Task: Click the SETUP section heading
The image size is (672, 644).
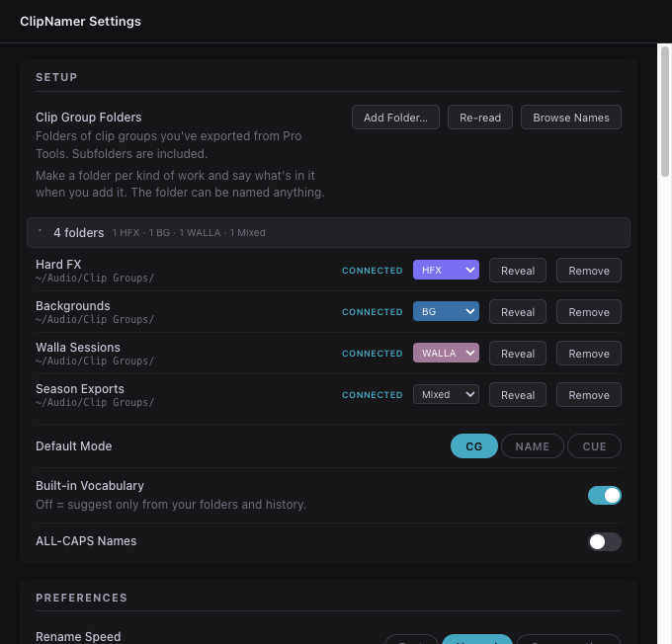Action: click(x=56, y=78)
